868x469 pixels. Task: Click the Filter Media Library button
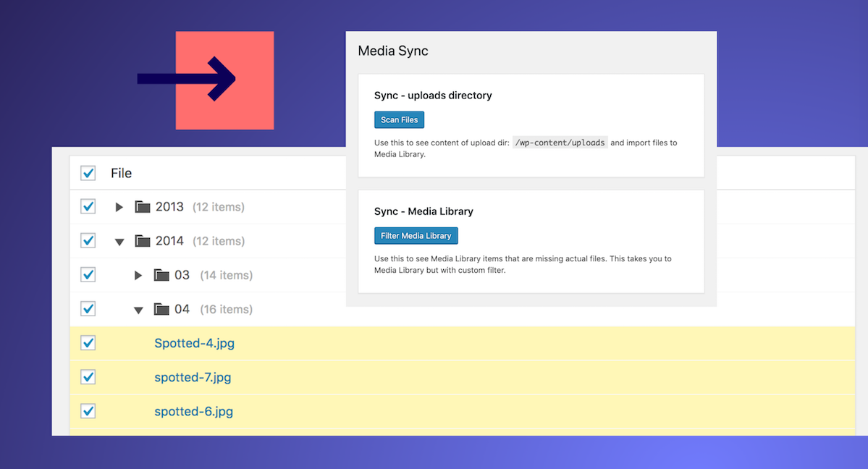click(416, 236)
